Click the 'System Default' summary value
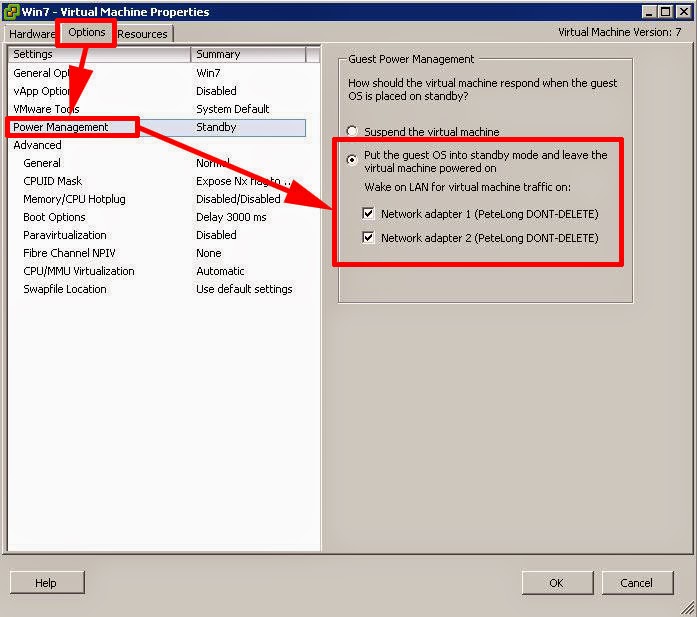Screen dimensions: 697x617 tap(232, 109)
